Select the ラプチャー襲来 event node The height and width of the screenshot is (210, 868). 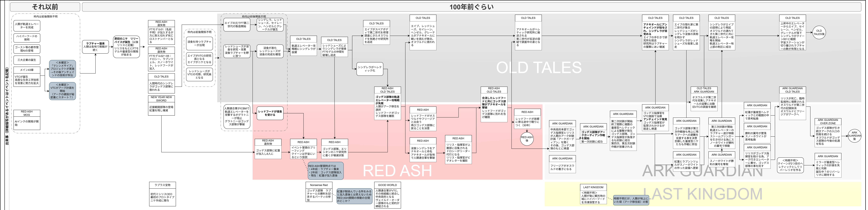(95, 47)
